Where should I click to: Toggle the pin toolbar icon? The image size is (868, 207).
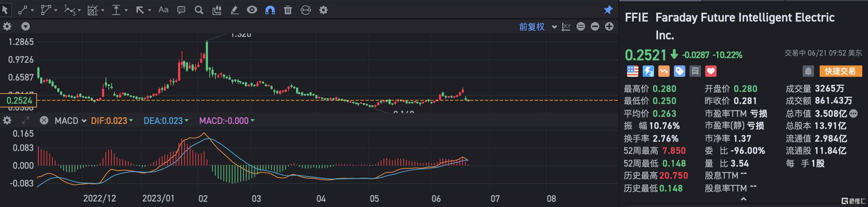pyautogui.click(x=608, y=10)
